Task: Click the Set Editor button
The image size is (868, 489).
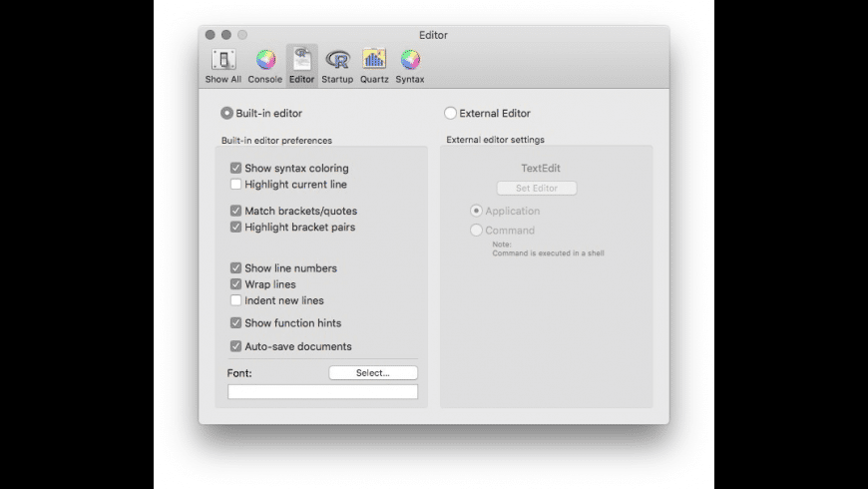Action: click(537, 189)
